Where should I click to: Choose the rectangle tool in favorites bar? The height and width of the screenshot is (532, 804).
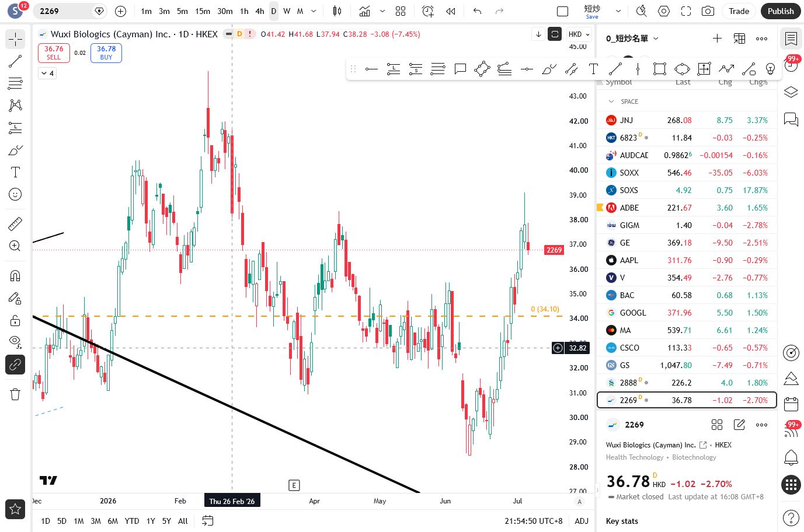(x=660, y=69)
